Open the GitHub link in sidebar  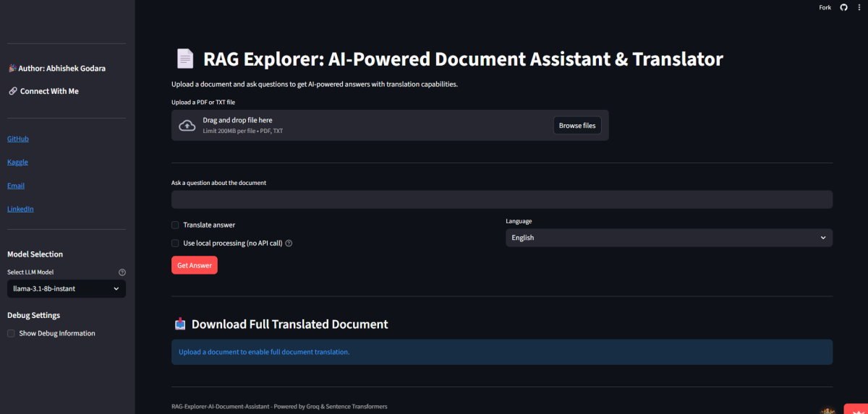click(18, 139)
